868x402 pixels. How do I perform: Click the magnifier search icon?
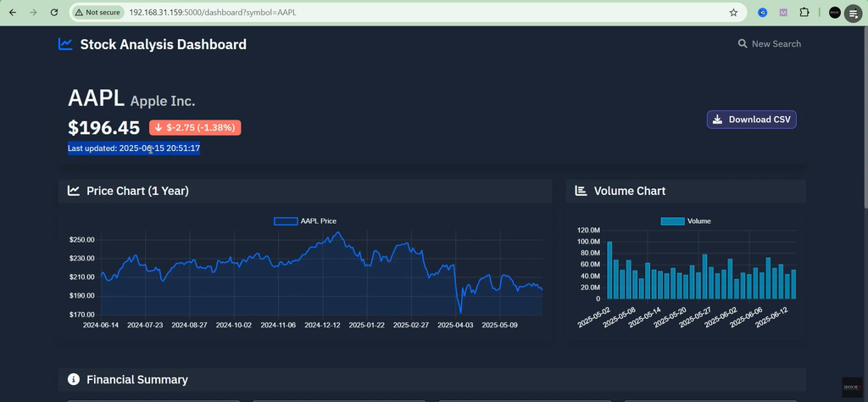pyautogui.click(x=743, y=44)
